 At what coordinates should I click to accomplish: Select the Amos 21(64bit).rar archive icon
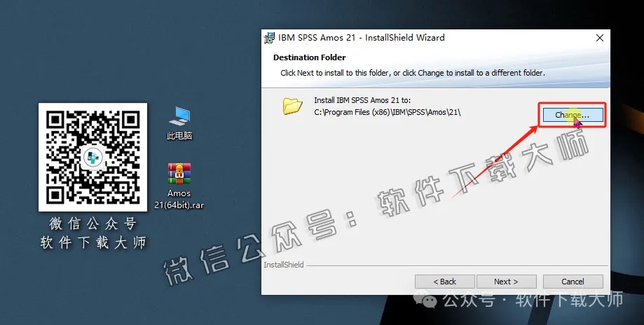pos(179,173)
